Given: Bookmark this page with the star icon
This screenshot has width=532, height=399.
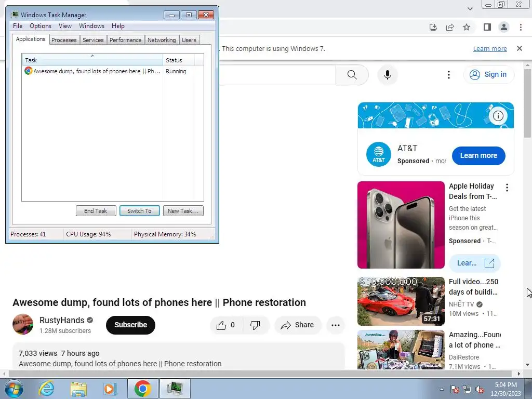Looking at the screenshot, I should coord(467,27).
